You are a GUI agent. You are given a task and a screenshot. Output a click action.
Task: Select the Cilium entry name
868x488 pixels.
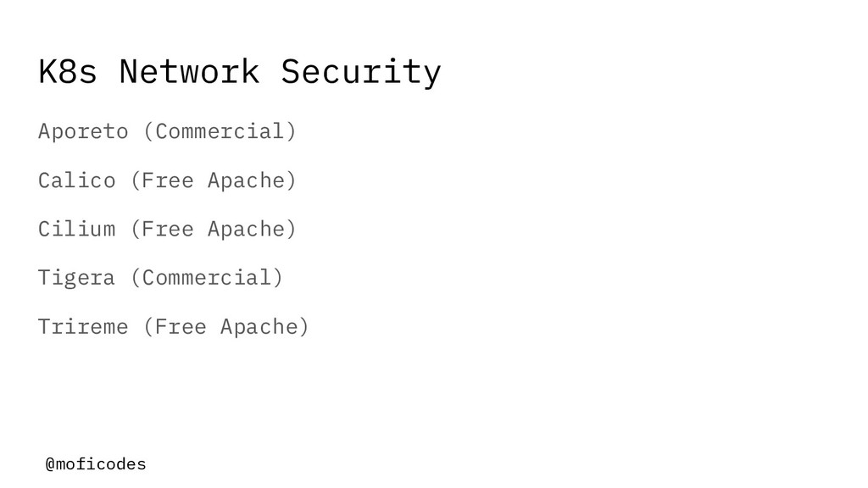(x=77, y=229)
